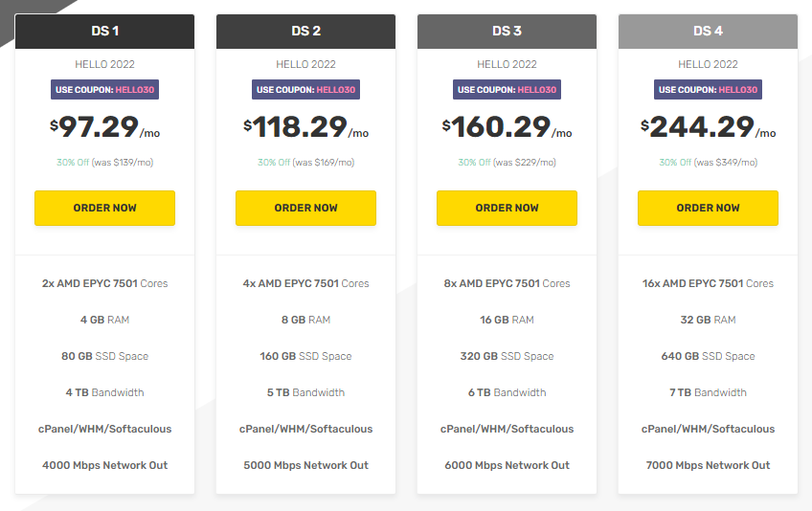Click the $244.29/mo price

708,127
